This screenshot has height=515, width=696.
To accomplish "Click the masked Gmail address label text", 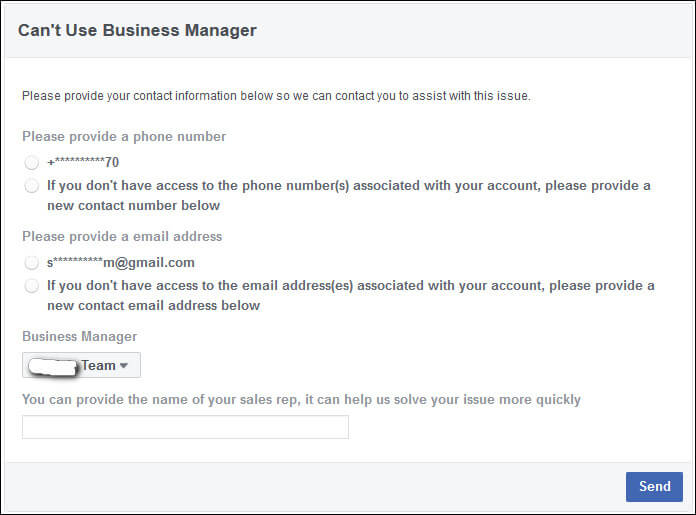I will tap(120, 263).
